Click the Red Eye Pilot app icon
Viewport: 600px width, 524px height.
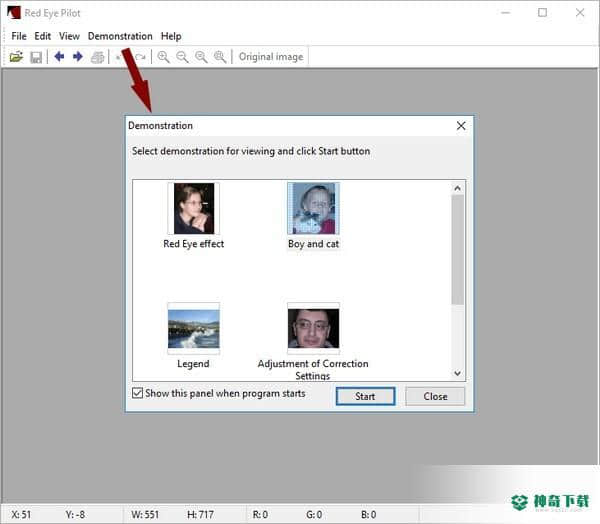click(x=14, y=13)
